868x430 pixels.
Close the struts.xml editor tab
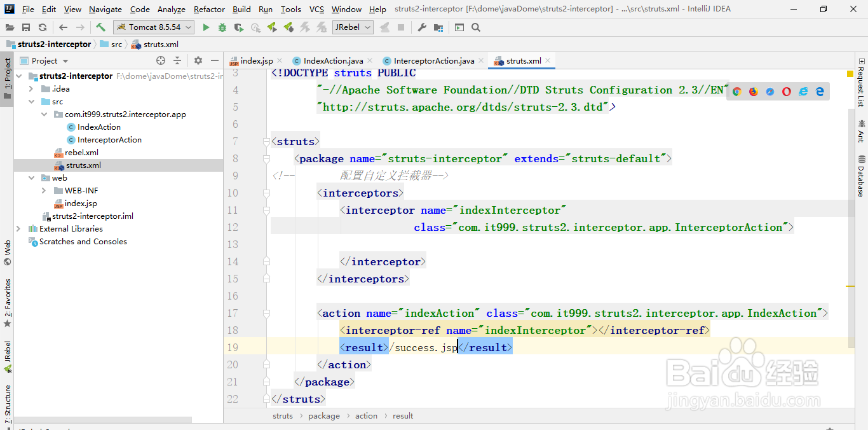coord(548,61)
